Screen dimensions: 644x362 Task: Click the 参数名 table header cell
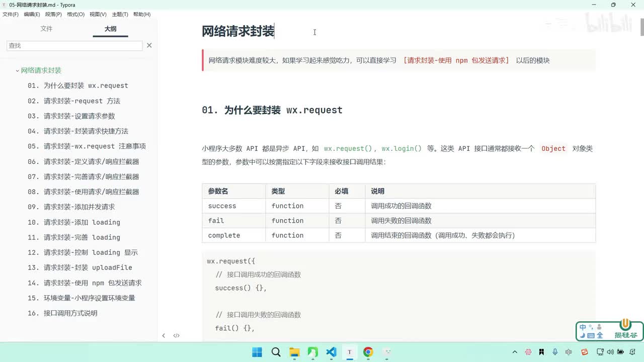click(x=234, y=191)
